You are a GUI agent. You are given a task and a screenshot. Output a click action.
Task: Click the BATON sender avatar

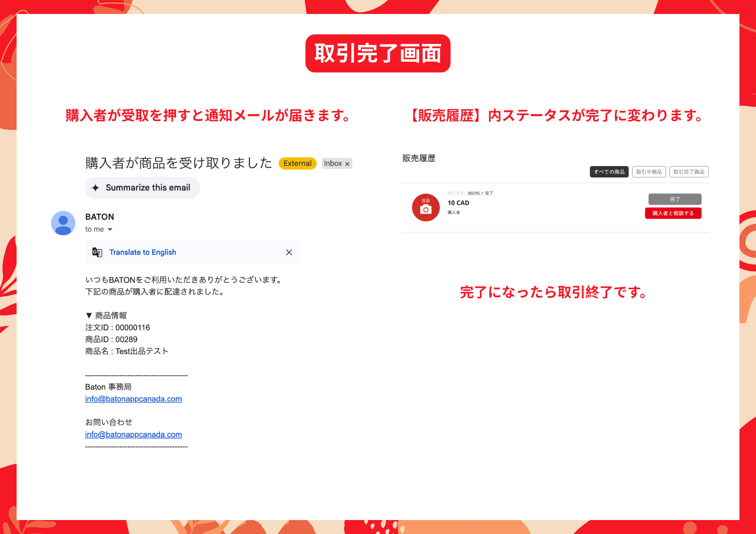click(x=63, y=223)
